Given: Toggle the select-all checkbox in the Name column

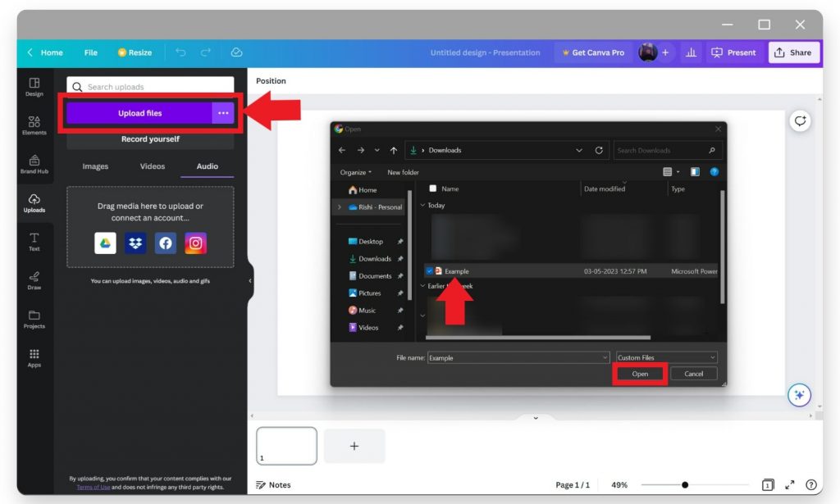Looking at the screenshot, I should (x=432, y=188).
